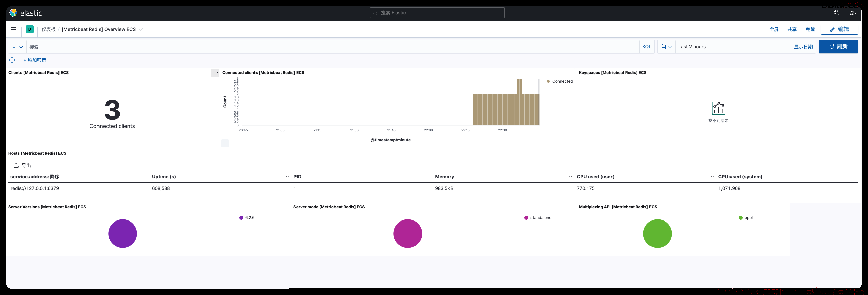
Task: Clone the dashboard
Action: [810, 29]
